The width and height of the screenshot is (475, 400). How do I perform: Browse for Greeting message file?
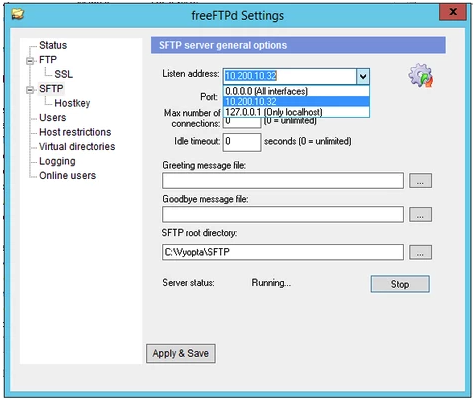pos(420,181)
